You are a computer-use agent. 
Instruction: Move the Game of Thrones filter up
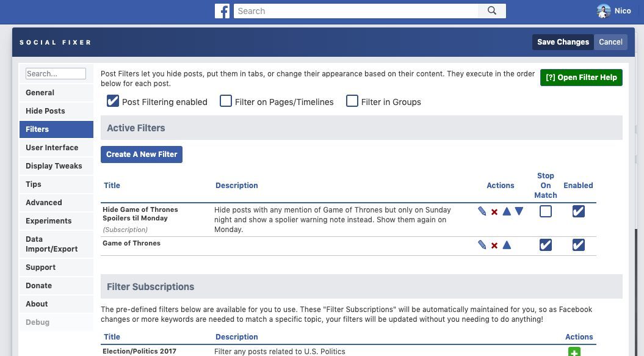507,245
